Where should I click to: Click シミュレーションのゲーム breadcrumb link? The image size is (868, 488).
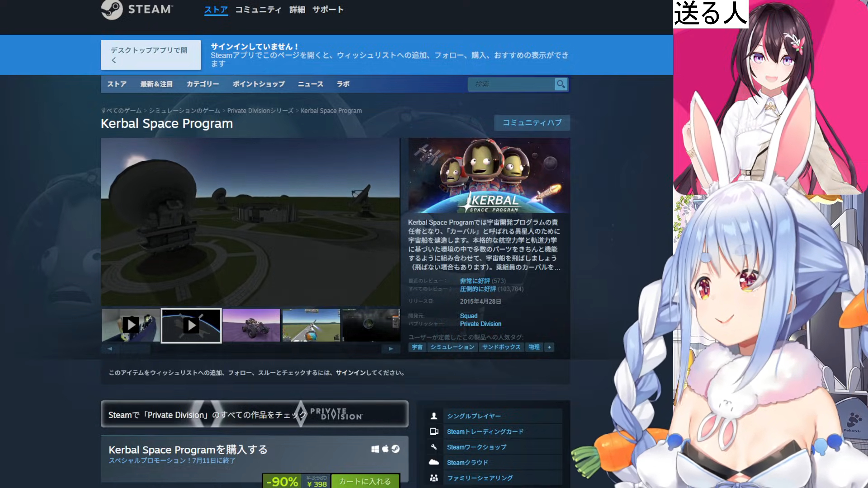pyautogui.click(x=184, y=111)
